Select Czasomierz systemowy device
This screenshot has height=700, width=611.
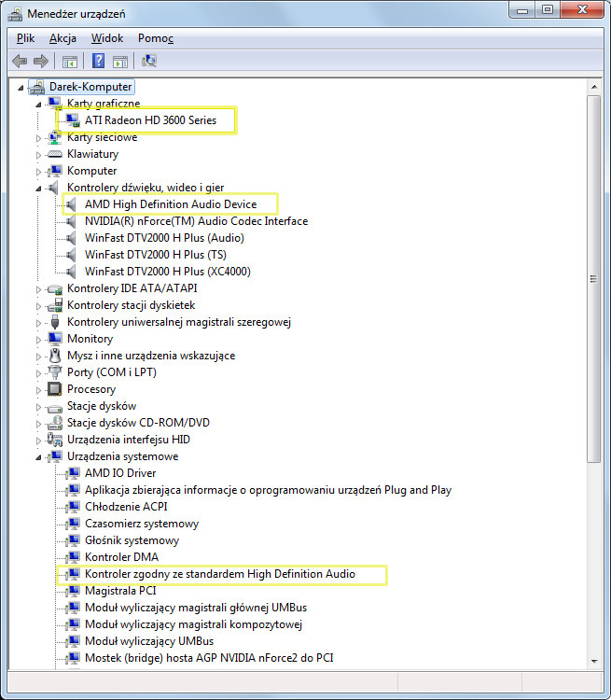(142, 524)
